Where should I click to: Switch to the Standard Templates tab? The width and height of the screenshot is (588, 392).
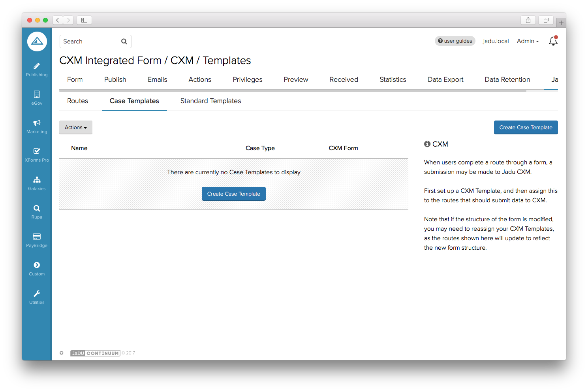coord(210,101)
